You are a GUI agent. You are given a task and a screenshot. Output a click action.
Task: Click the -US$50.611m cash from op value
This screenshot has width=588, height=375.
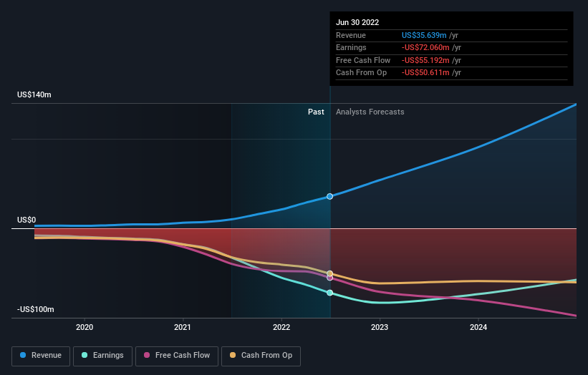pos(425,73)
